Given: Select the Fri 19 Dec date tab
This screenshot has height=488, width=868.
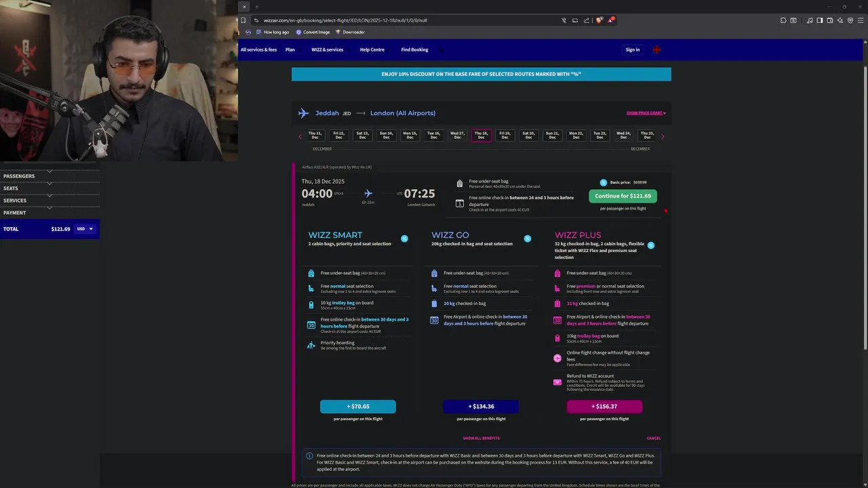Looking at the screenshot, I should 505,136.
